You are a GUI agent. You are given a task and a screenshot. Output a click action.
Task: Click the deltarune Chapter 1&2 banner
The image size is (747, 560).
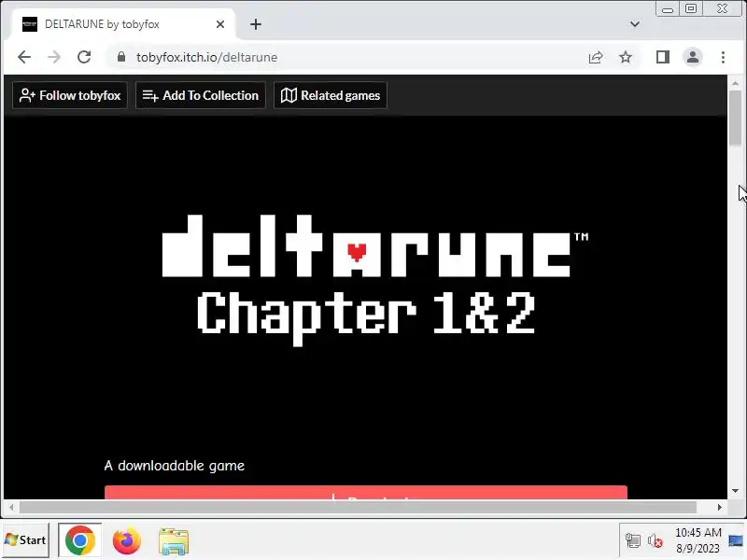point(375,281)
